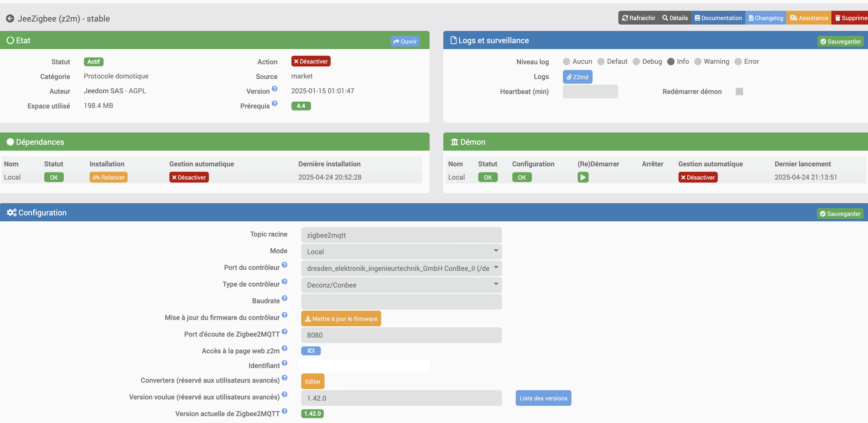Click the Identifiant field
Image resolution: width=868 pixels, height=423 pixels.
coord(364,365)
